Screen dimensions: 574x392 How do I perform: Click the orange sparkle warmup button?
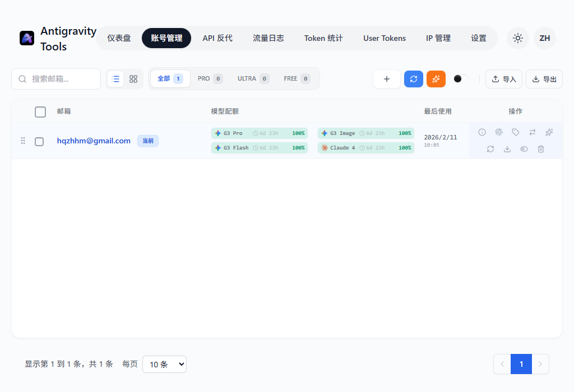(x=436, y=79)
